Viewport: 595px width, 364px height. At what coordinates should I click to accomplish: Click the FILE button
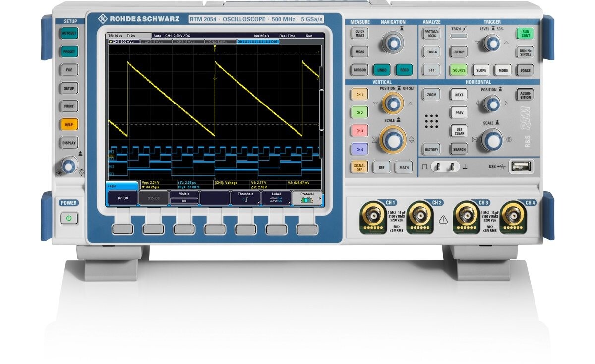[70, 70]
